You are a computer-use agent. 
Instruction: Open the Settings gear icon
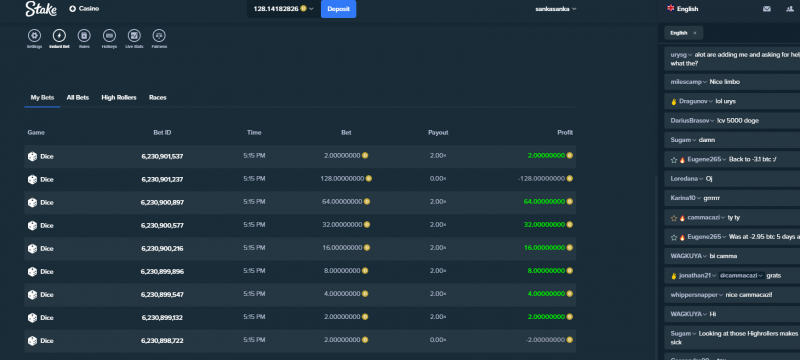pyautogui.click(x=34, y=36)
